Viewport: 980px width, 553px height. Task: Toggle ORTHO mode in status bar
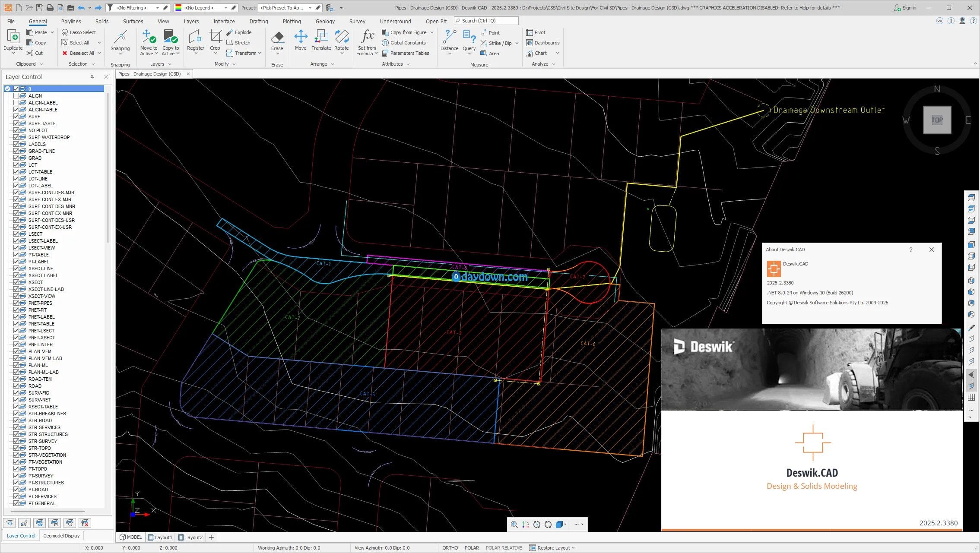pos(450,548)
